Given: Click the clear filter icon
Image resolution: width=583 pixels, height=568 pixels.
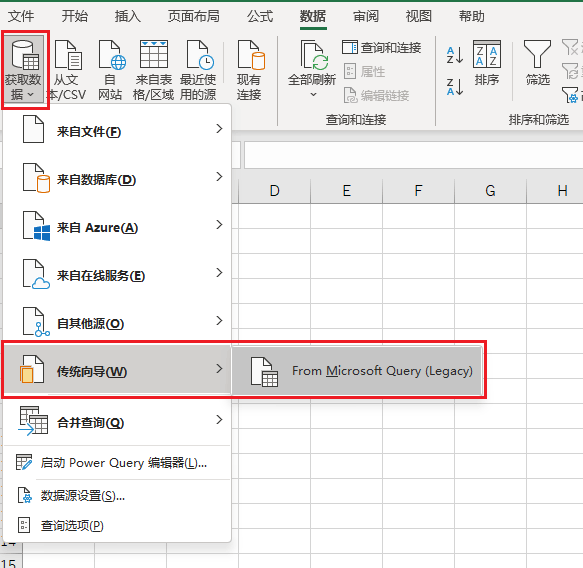Looking at the screenshot, I should pyautogui.click(x=570, y=47).
